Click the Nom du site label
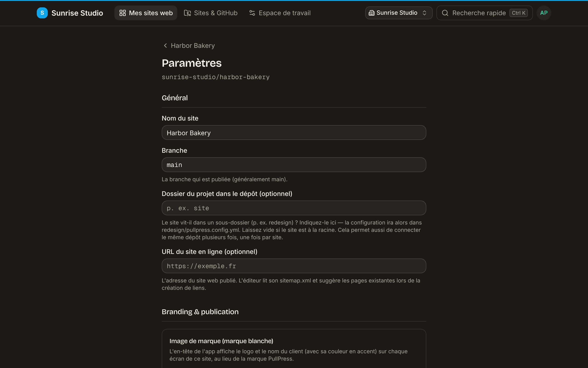Viewport: 588px width, 368px height. click(x=180, y=118)
